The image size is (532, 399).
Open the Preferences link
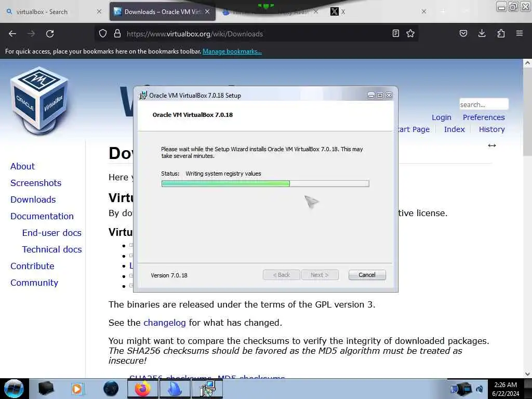[x=484, y=117]
